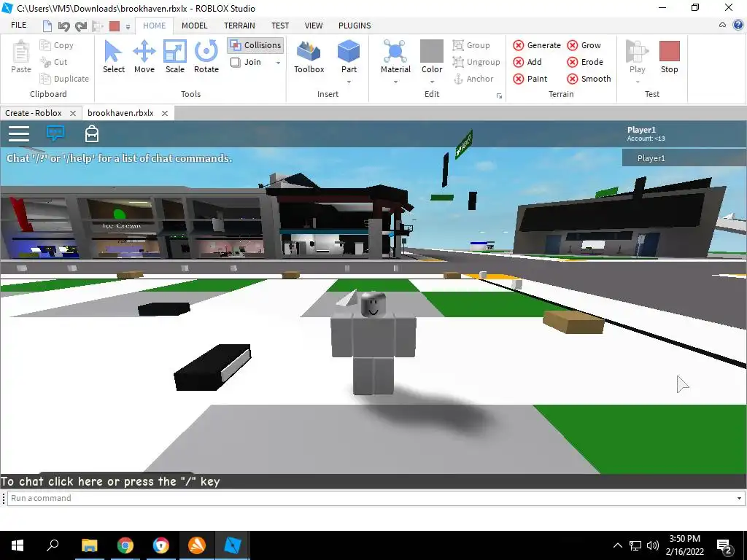This screenshot has height=560, width=747.
Task: Open the Windows Start menu
Action: click(18, 545)
